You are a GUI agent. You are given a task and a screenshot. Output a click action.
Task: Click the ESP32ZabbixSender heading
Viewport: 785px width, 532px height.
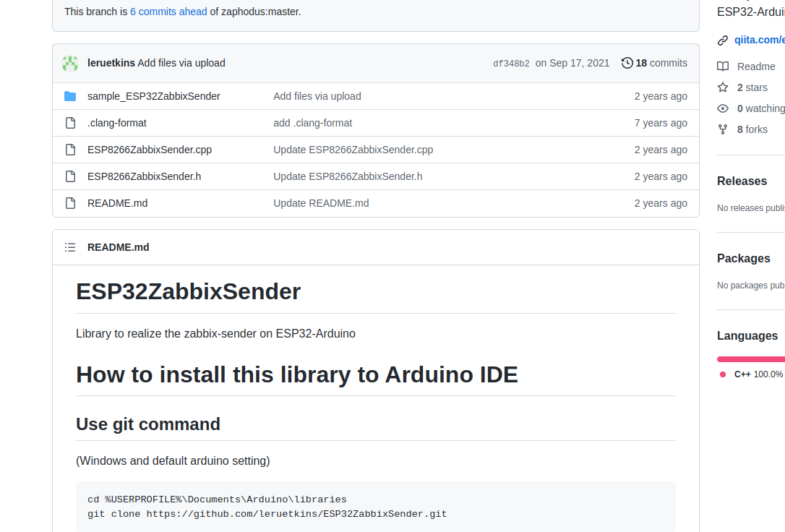click(188, 292)
